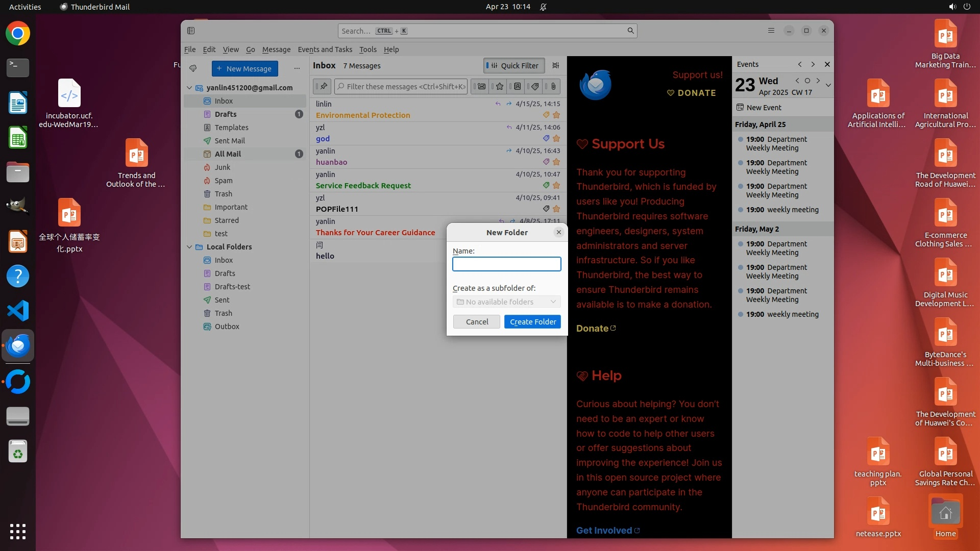
Task: Open message list display options icon
Action: coord(555,65)
